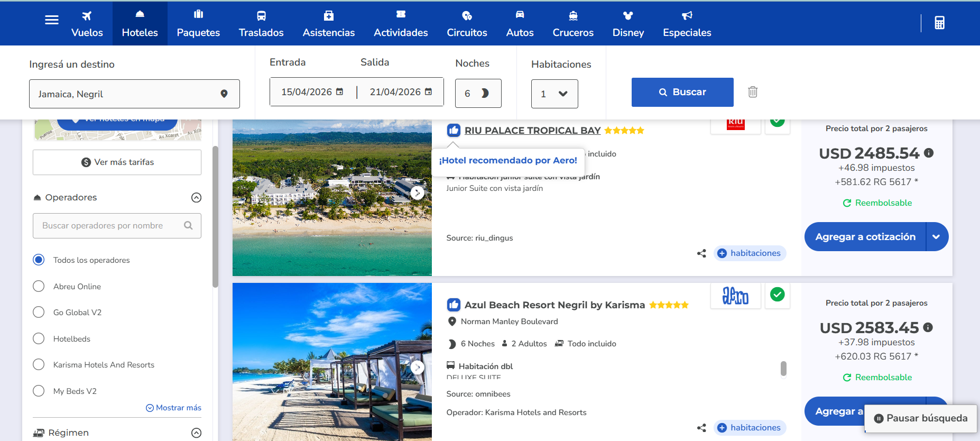Screen dimensions: 980x441
Task: Click the thumbs-up icon for RIU Palace Tropical Bay
Action: click(x=454, y=130)
